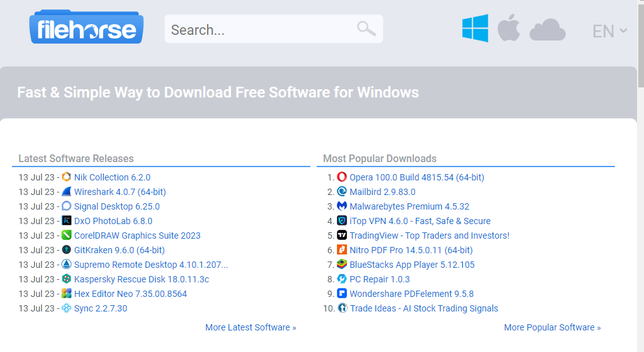This screenshot has width=644, height=352.
Task: Click the Nik Collection icon
Action: [66, 177]
